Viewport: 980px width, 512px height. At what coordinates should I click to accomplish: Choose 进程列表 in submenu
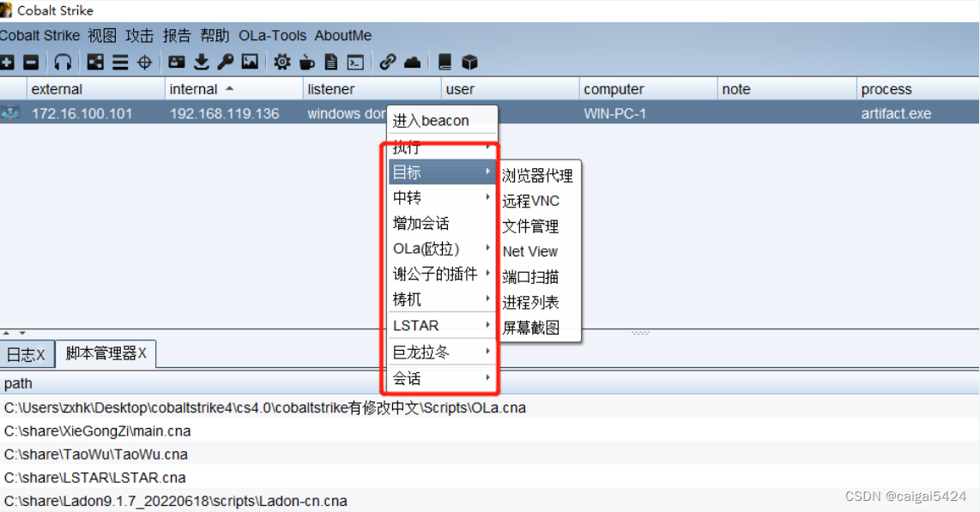click(x=539, y=302)
